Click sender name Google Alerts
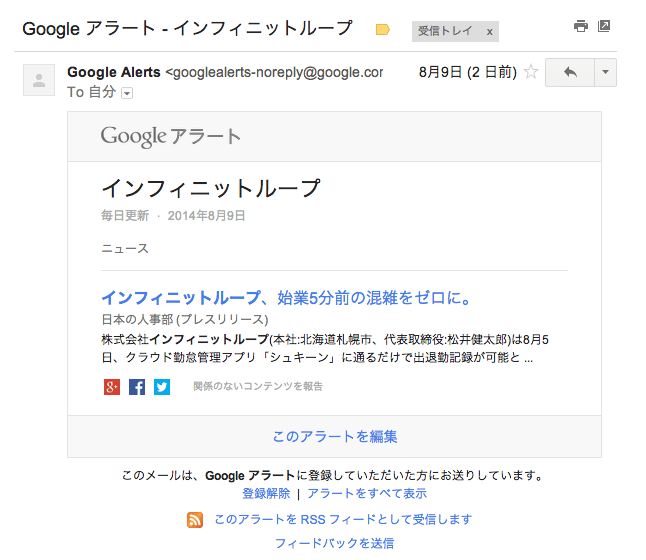The image size is (646, 560). click(114, 72)
